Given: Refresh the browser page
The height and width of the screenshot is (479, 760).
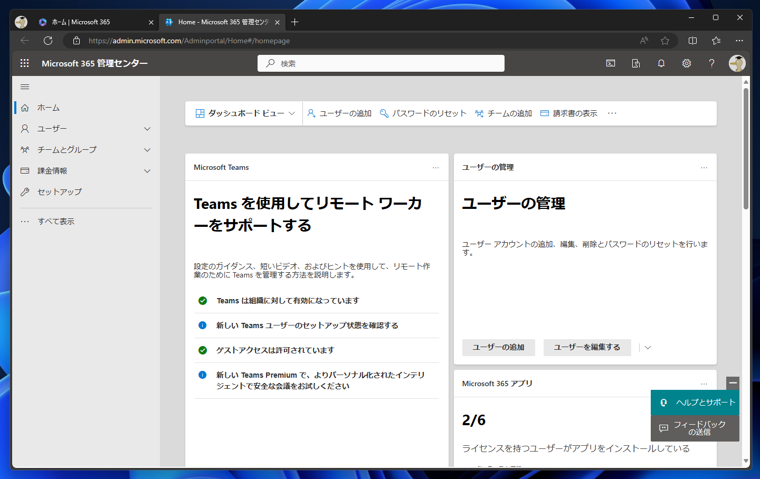Looking at the screenshot, I should (48, 41).
